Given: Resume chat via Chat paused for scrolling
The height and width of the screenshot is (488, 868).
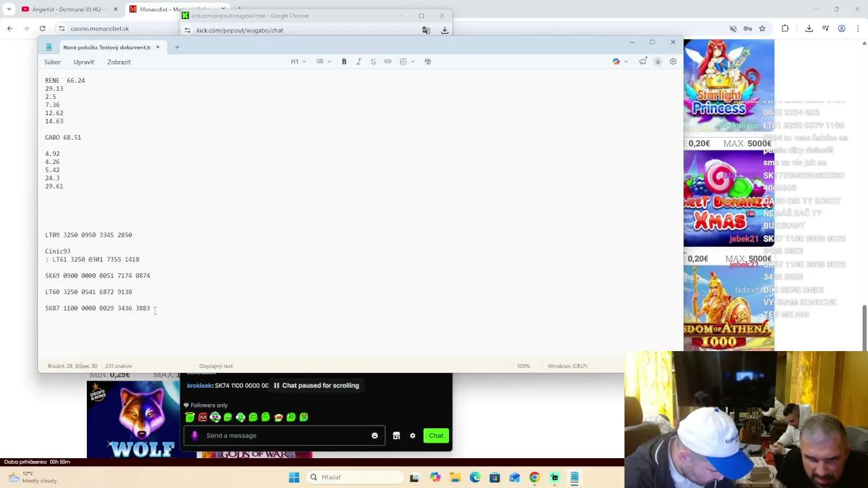Looking at the screenshot, I should pos(316,386).
